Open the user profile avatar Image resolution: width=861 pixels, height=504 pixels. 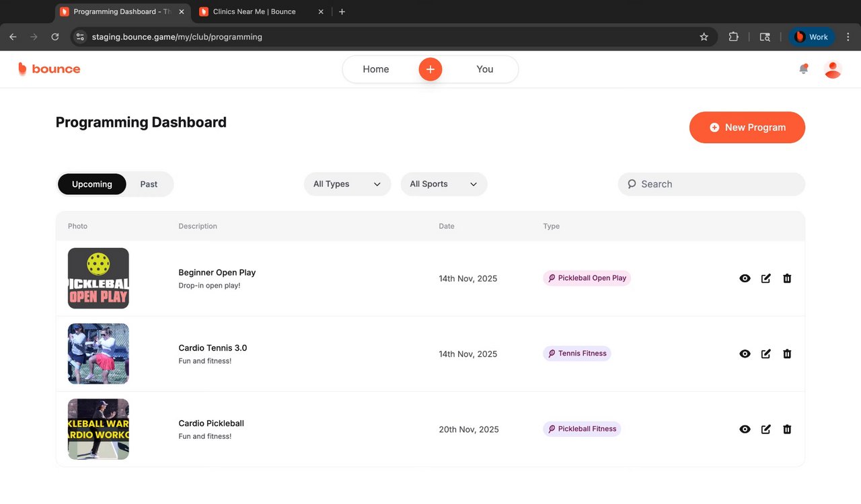833,69
